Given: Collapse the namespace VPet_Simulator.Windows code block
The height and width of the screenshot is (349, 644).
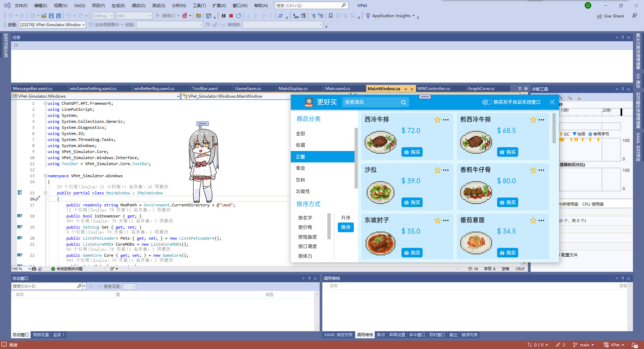Looking at the screenshot, I should (x=45, y=176).
